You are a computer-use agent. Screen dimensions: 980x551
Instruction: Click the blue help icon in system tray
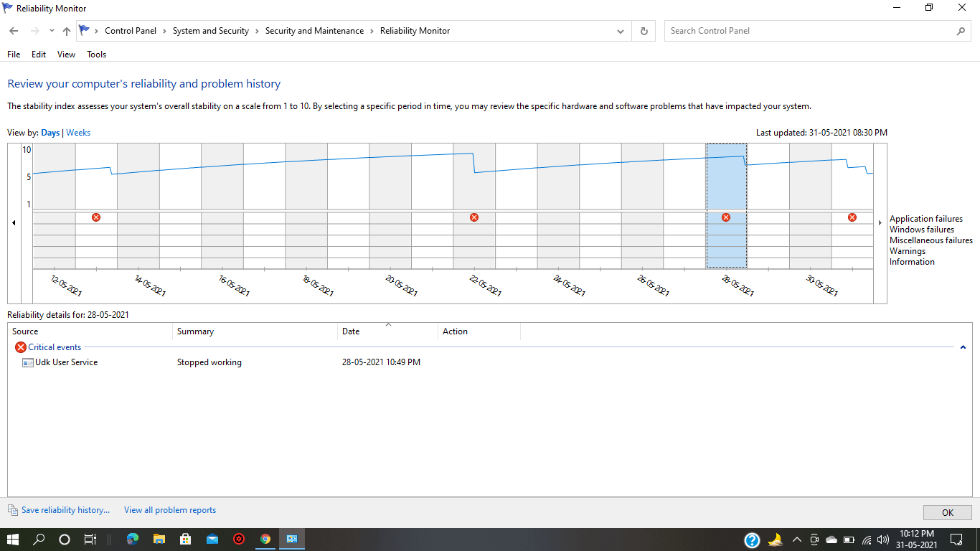752,540
